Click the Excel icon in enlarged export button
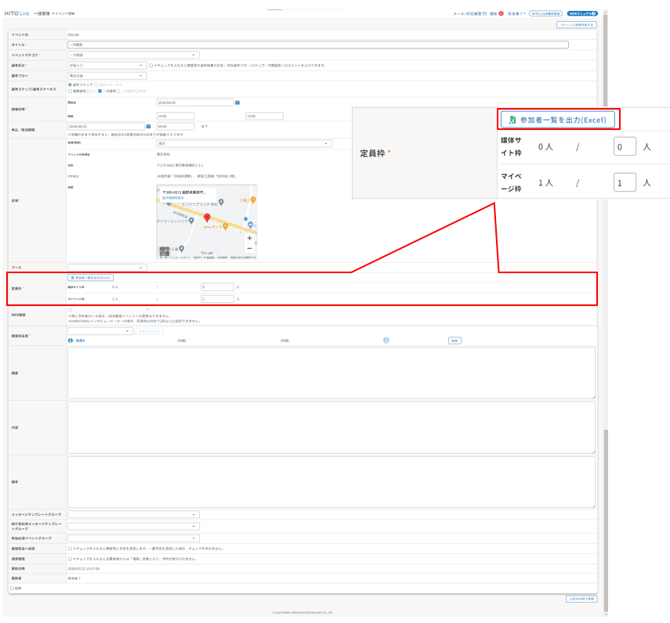Image resolution: width=670 pixels, height=623 pixels. point(513,120)
